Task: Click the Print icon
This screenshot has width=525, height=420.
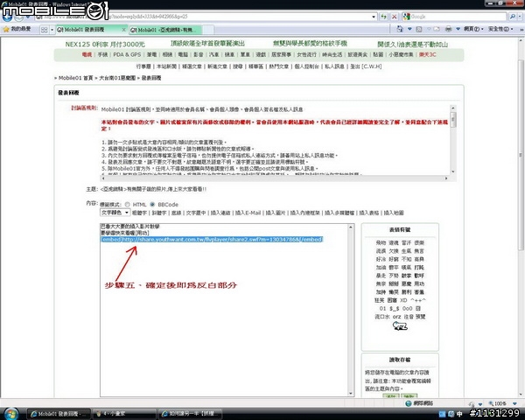Action: pos(449,29)
